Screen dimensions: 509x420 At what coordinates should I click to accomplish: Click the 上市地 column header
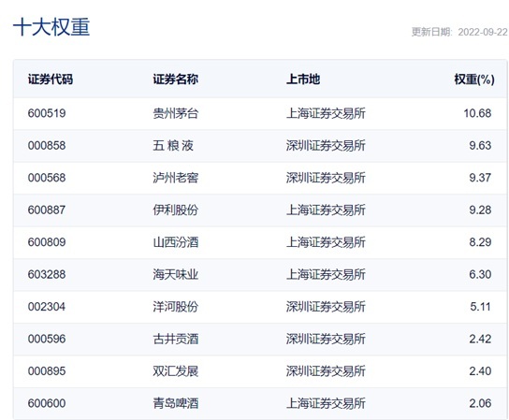coord(303,80)
